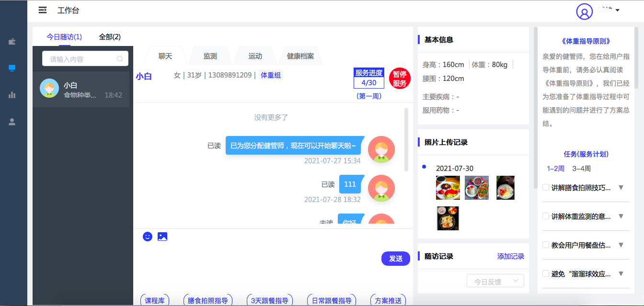Check the 讲解膳食拍照技巧 task checkbox
Image resolution: width=644 pixels, height=306 pixels.
pyautogui.click(x=545, y=187)
